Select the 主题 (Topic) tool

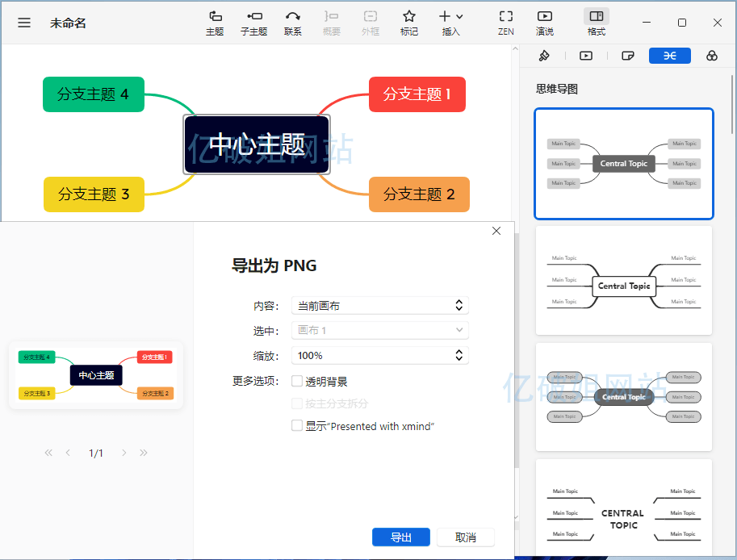pos(215,22)
